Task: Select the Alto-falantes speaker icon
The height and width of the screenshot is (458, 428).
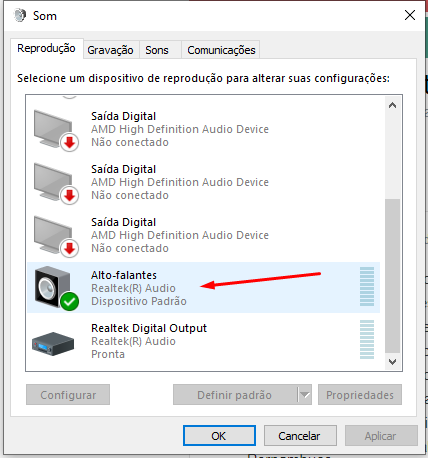Action: (x=52, y=287)
